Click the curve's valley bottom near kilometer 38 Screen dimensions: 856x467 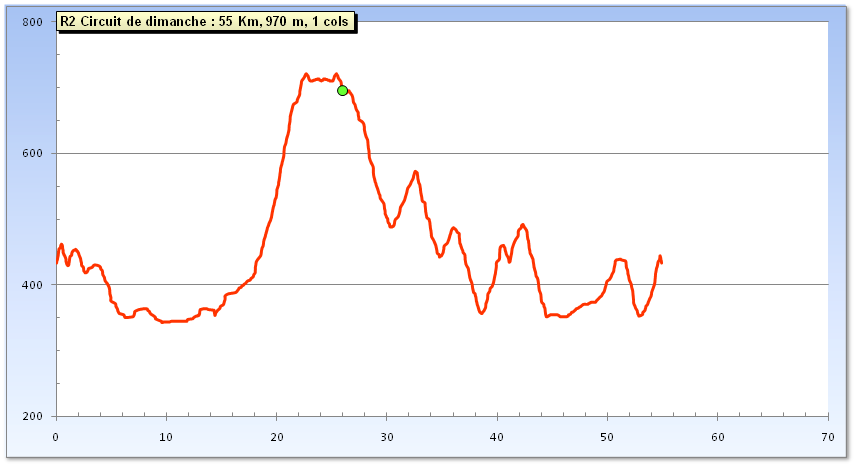point(482,313)
